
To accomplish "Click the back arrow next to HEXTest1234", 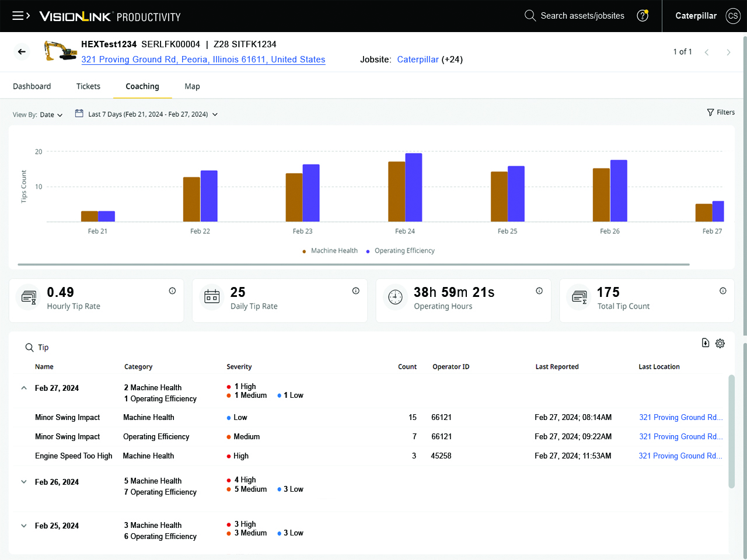I will click(22, 51).
